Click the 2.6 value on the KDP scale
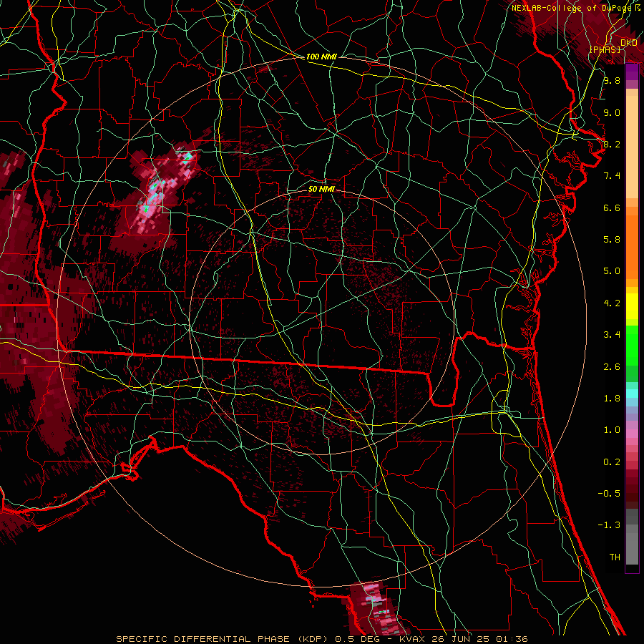644x644 pixels. [x=612, y=367]
